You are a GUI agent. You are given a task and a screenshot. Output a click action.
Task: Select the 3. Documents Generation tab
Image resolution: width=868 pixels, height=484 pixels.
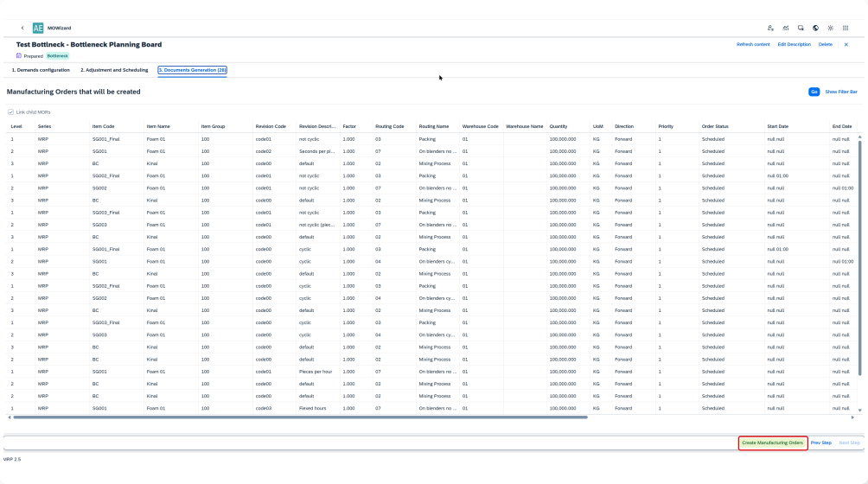click(192, 69)
